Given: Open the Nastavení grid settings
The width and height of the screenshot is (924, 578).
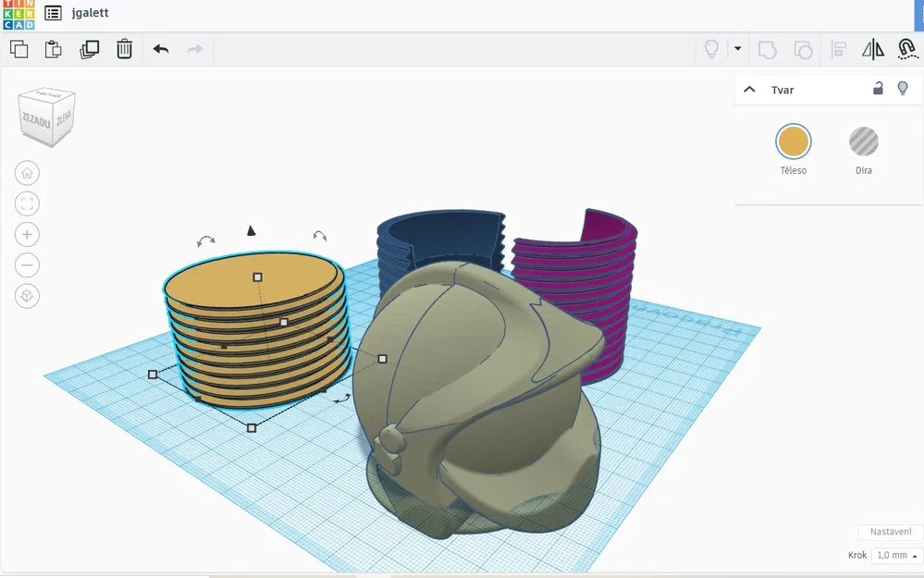Looking at the screenshot, I should point(891,532).
